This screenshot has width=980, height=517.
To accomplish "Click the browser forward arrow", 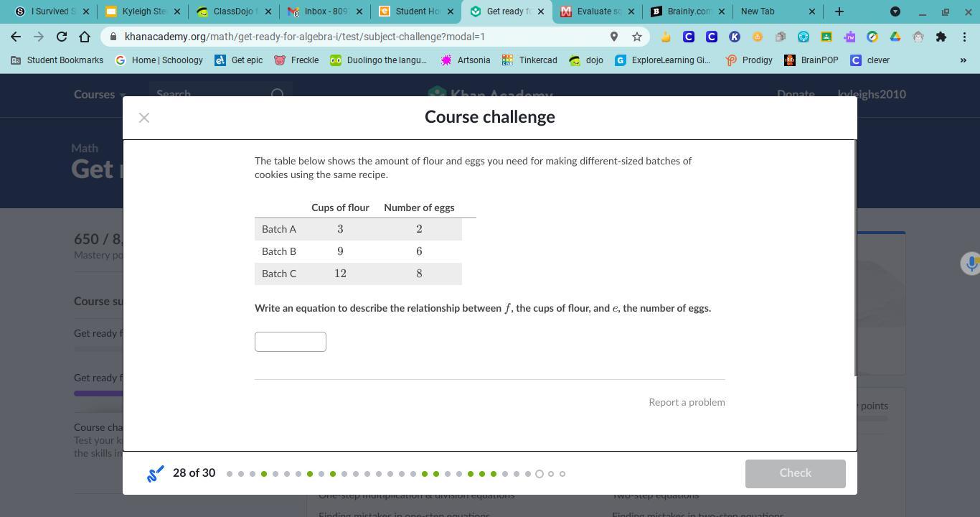I will pyautogui.click(x=39, y=37).
